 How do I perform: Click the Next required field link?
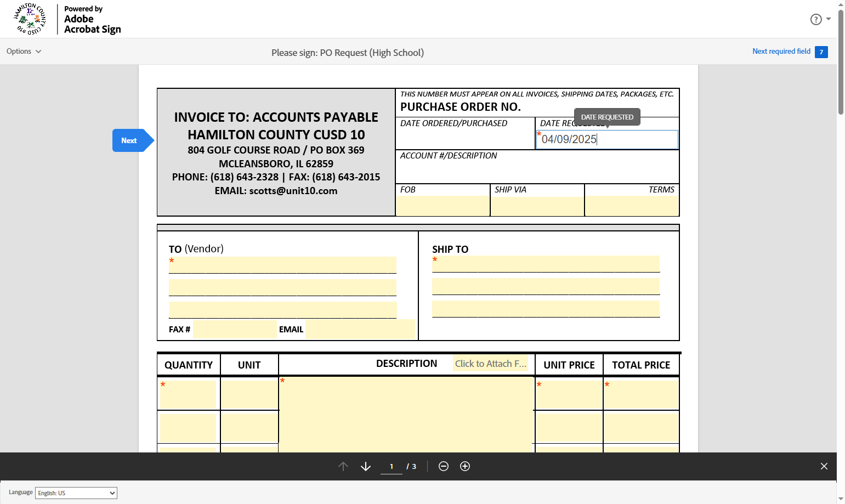[781, 51]
